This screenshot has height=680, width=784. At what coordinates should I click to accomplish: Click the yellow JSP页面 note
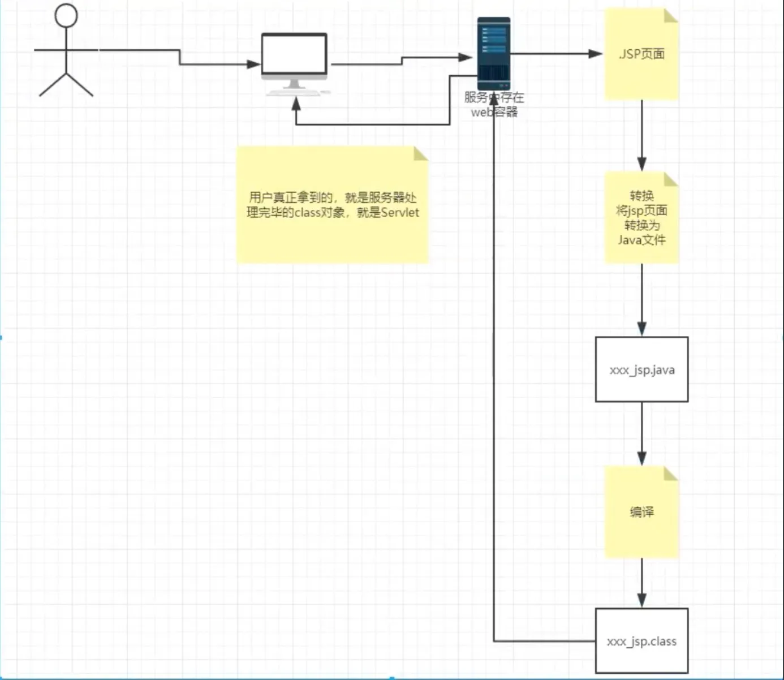click(641, 54)
